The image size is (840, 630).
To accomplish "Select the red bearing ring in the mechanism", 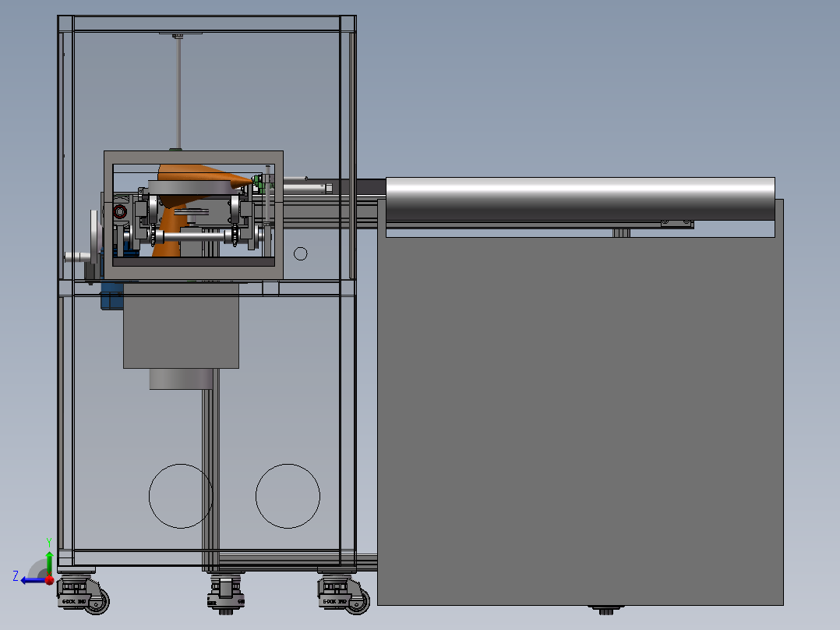I will 119,212.
